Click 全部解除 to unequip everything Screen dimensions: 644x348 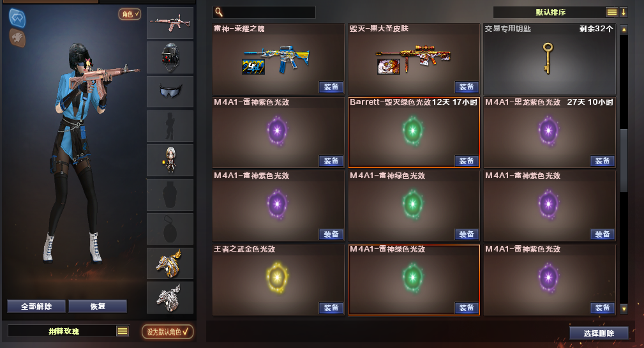point(36,306)
